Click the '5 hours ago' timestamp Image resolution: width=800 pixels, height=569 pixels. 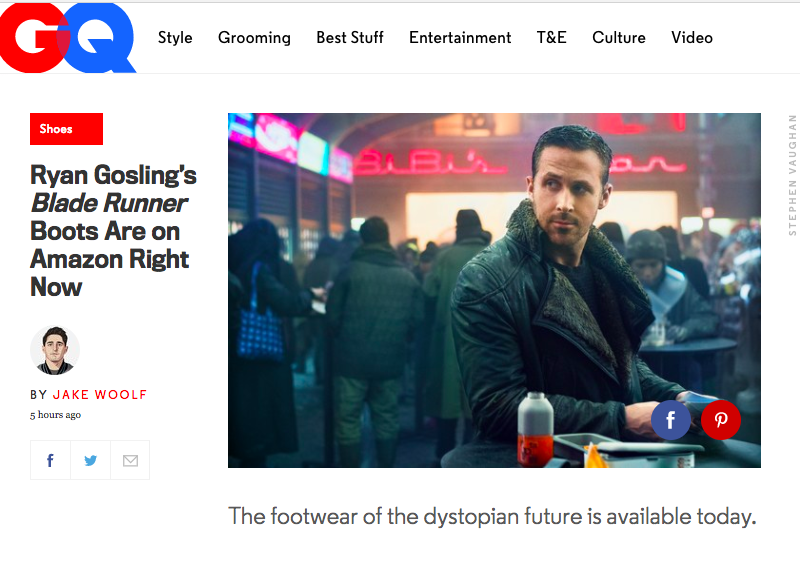[56, 415]
